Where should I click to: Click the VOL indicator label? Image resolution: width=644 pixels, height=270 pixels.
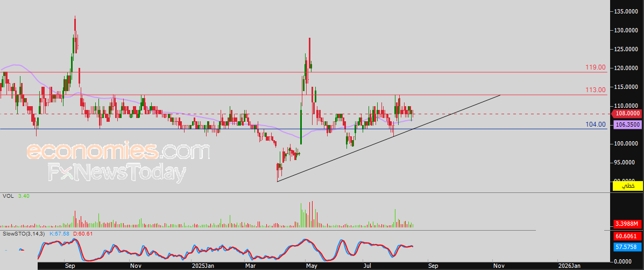pyautogui.click(x=8, y=196)
